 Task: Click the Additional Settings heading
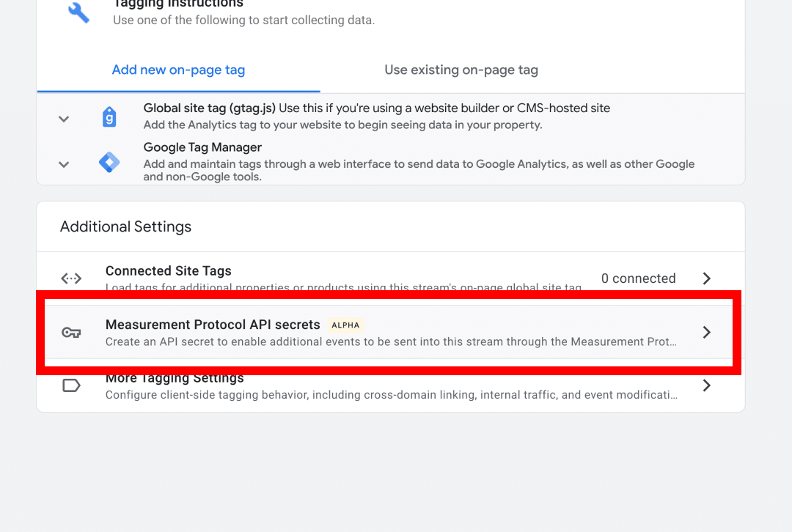[125, 226]
